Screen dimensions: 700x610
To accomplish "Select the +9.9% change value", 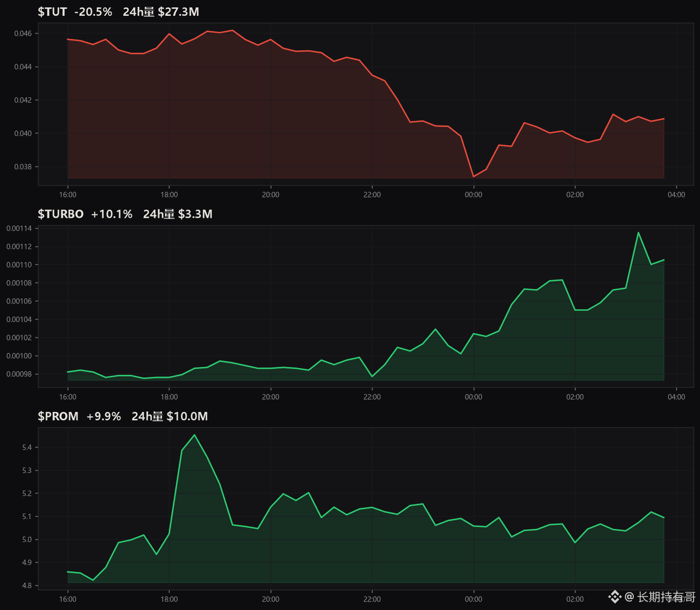I will (104, 416).
